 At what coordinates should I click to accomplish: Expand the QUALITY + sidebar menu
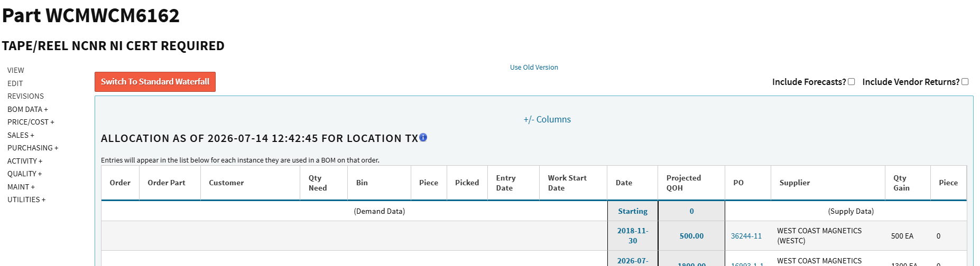[x=24, y=174]
